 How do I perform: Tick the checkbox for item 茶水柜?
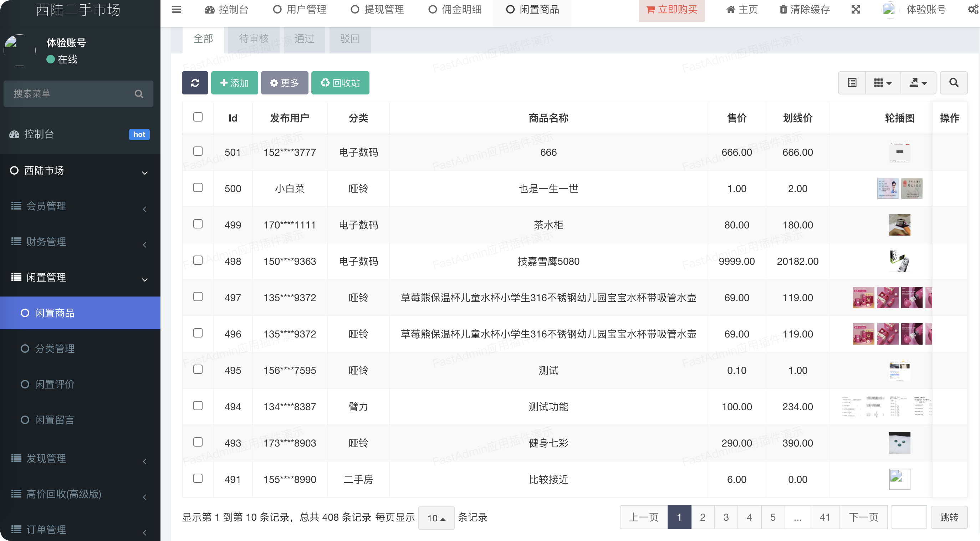198,224
